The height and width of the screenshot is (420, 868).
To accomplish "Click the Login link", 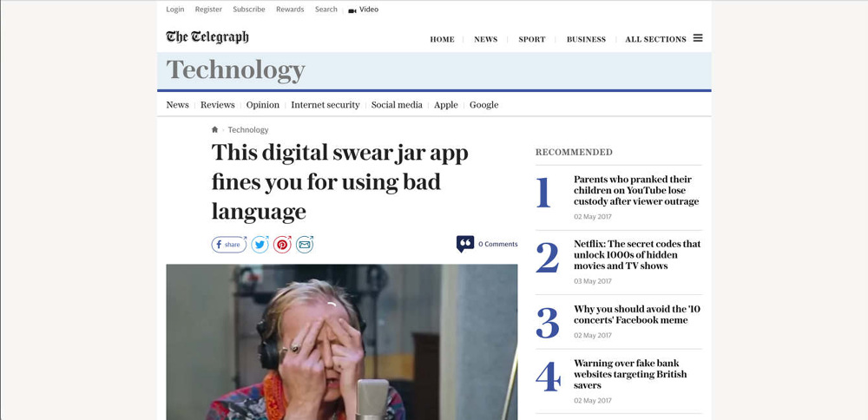I will [x=175, y=10].
